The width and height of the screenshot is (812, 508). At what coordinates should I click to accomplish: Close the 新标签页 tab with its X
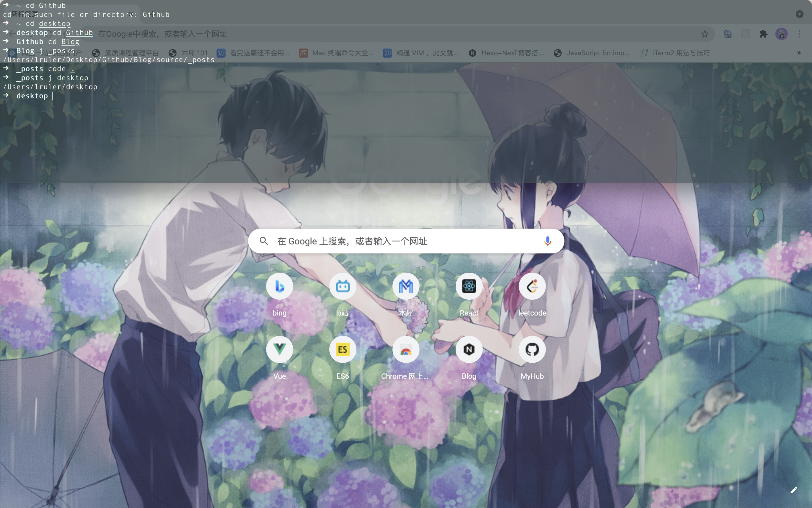pos(131,14)
